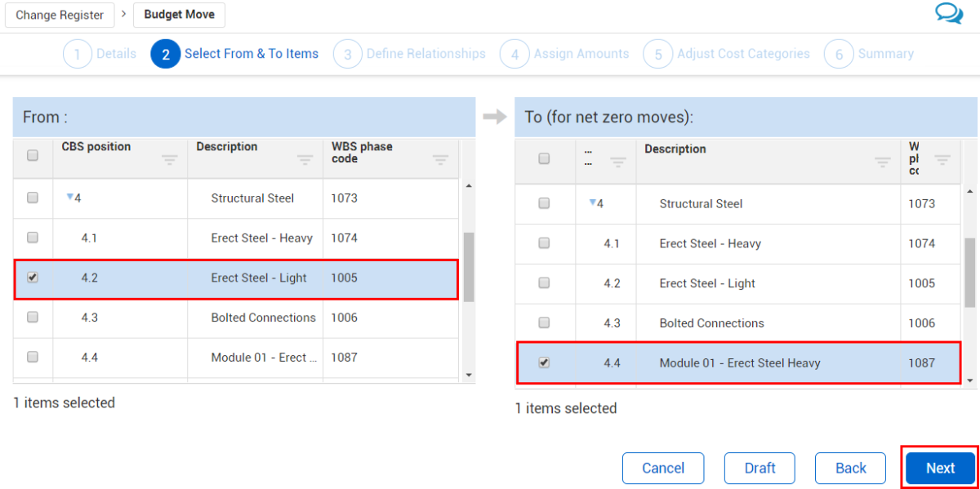Viewport: 980px width, 489px height.
Task: Open Description column filter in To table
Action: coord(882,162)
